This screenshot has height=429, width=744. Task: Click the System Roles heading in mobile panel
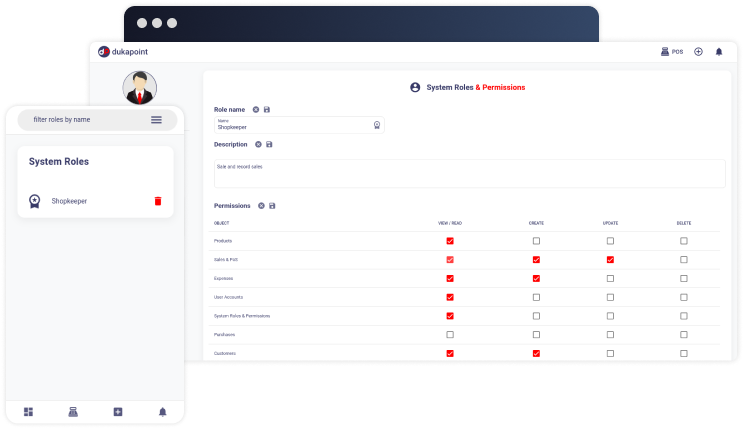click(59, 161)
